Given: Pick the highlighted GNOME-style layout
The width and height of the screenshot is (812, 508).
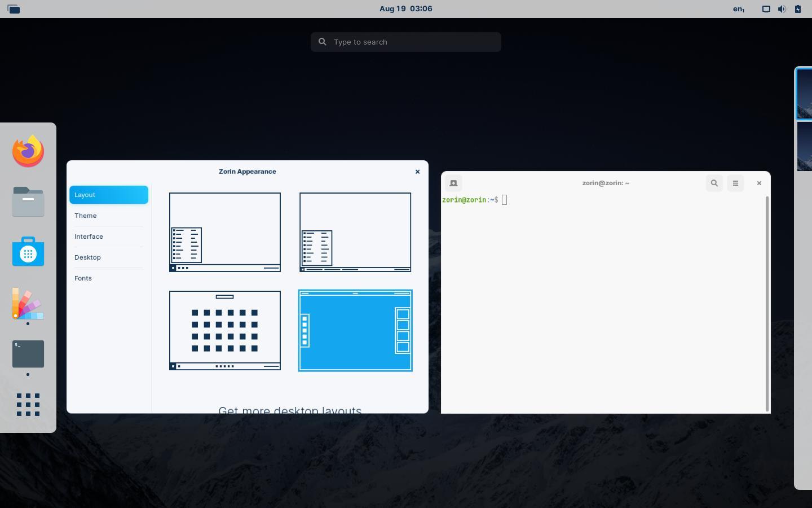Looking at the screenshot, I should pyautogui.click(x=355, y=330).
